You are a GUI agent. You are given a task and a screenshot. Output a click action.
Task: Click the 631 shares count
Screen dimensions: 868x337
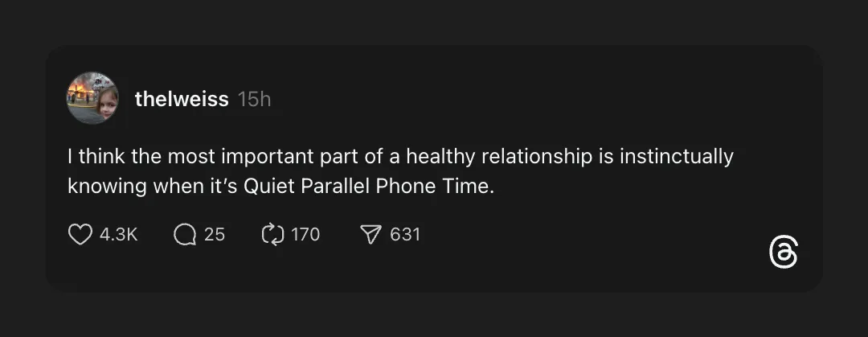pyautogui.click(x=405, y=234)
